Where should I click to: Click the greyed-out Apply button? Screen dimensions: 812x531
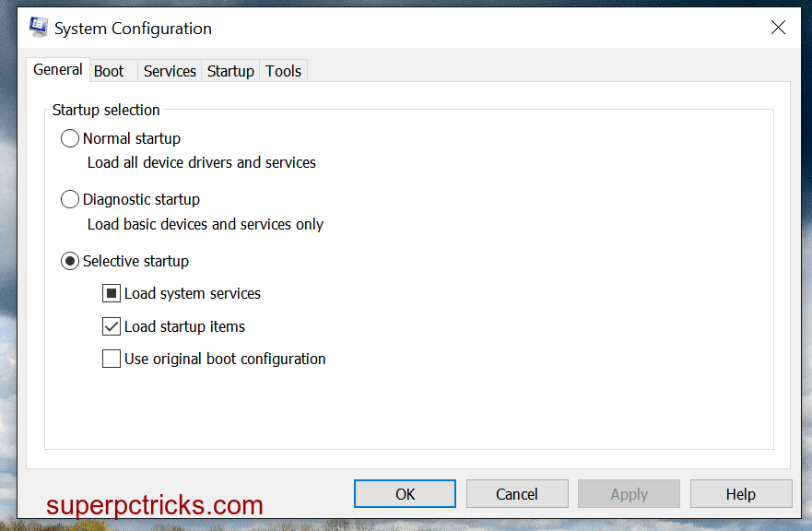(x=629, y=494)
